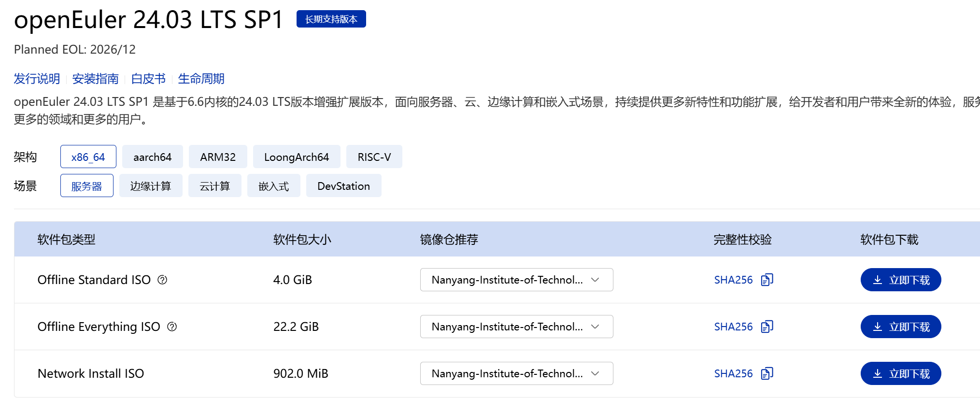Choose the 云计算 scenario
This screenshot has height=399, width=980.
click(x=215, y=185)
